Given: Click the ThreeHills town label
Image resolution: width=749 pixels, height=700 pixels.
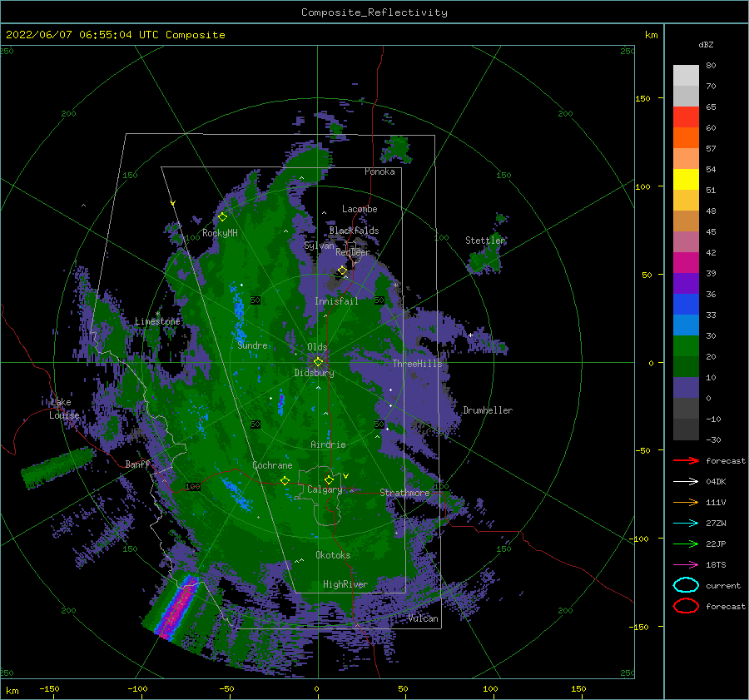Looking at the screenshot, I should (x=417, y=364).
